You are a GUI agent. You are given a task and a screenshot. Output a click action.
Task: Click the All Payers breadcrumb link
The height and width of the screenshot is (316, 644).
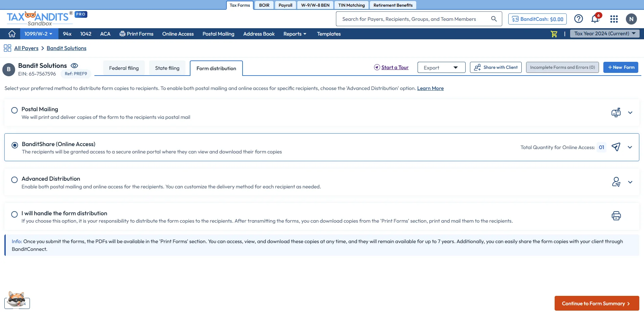click(x=26, y=48)
